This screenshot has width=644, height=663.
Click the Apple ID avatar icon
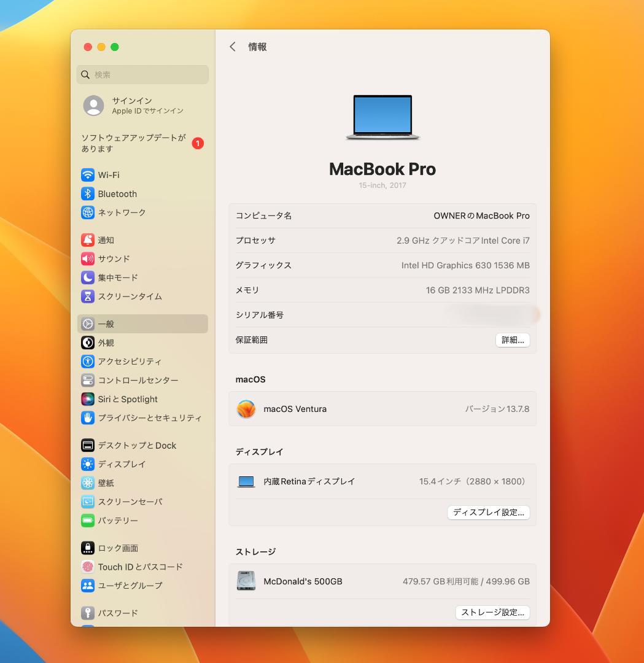coord(93,106)
